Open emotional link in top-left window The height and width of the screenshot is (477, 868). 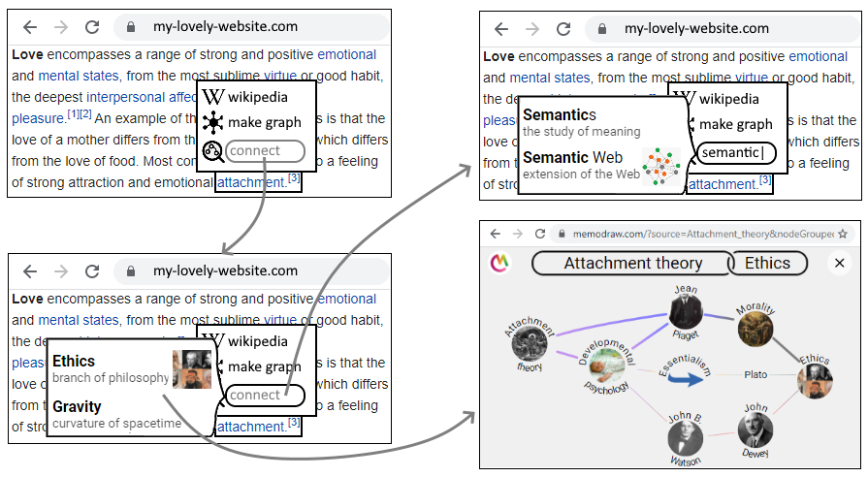(x=346, y=54)
